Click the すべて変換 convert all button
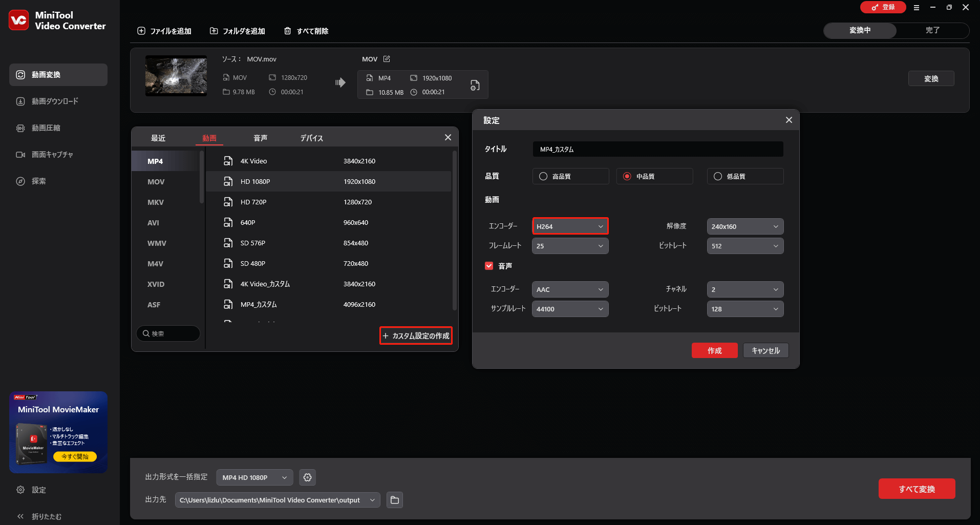 [917, 489]
